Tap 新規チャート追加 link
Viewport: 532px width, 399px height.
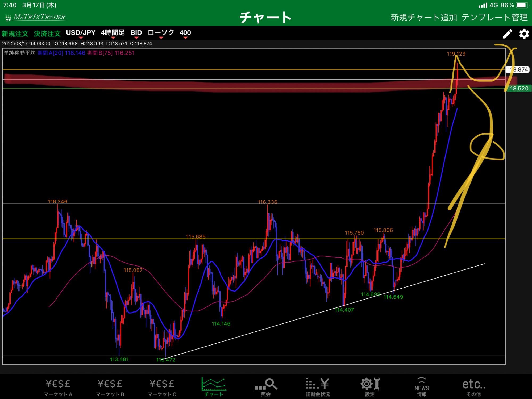click(424, 18)
